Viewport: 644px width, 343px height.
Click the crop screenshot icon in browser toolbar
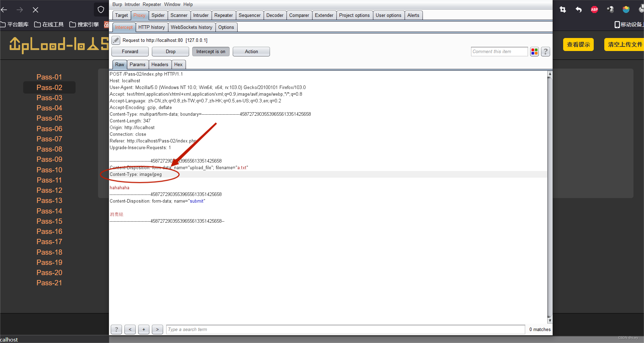coord(563,9)
